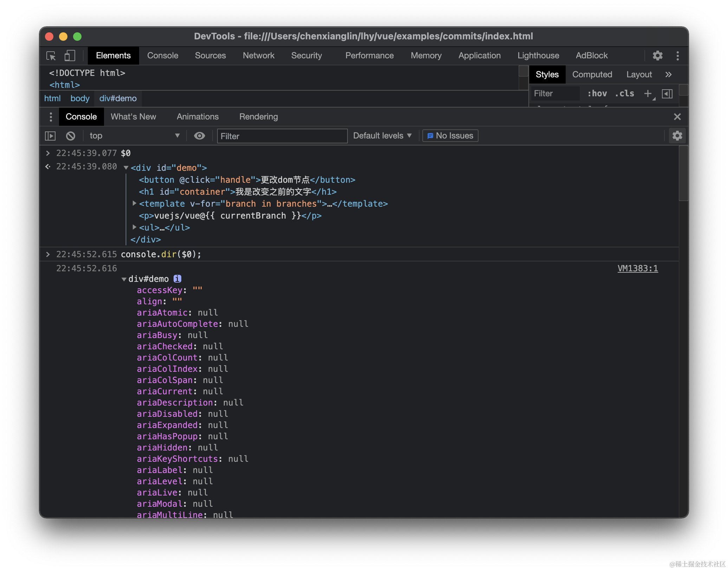Open the DevTools three-dot customize menu
The width and height of the screenshot is (728, 570).
(x=677, y=56)
